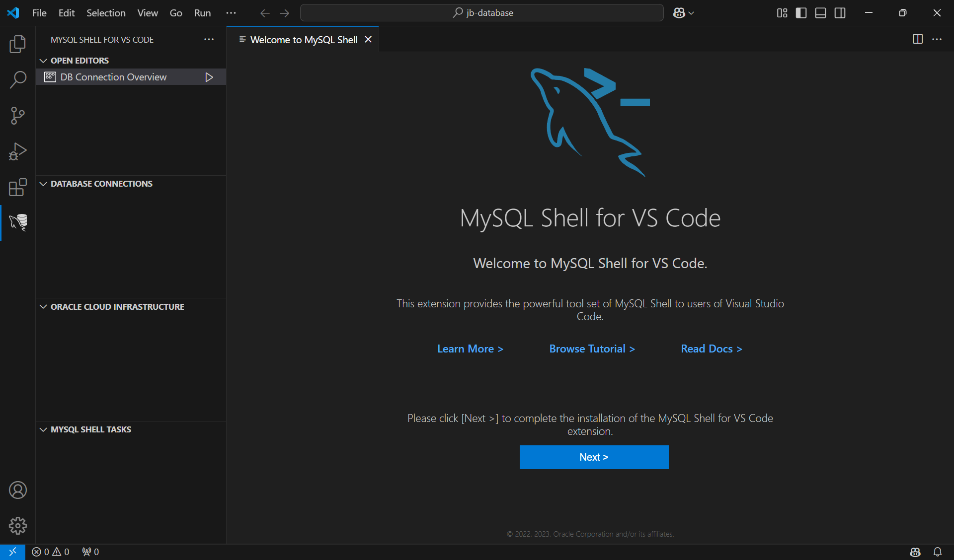Viewport: 954px width, 560px height.
Task: Collapse DATABASE CONNECTIONS section
Action: tap(43, 184)
